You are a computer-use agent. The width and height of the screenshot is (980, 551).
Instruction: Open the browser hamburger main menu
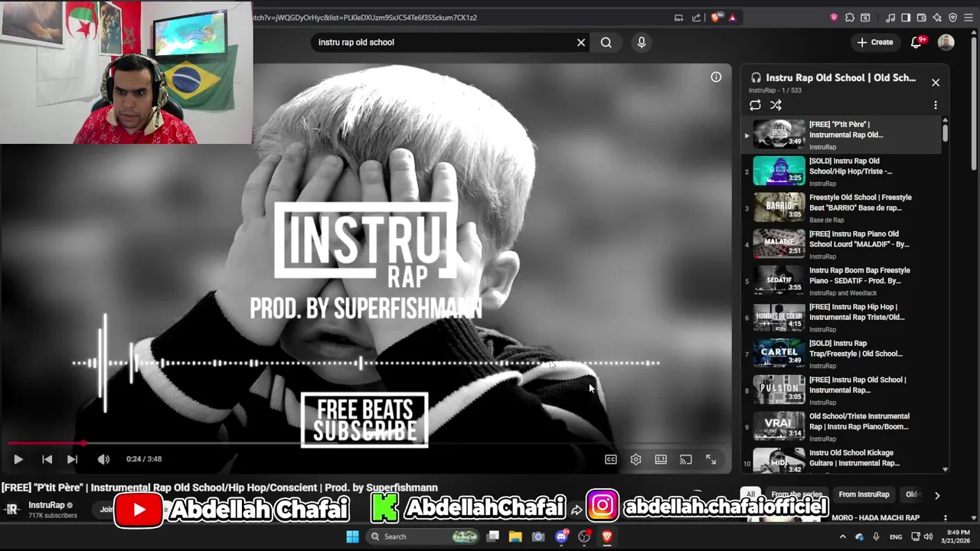[x=969, y=18]
